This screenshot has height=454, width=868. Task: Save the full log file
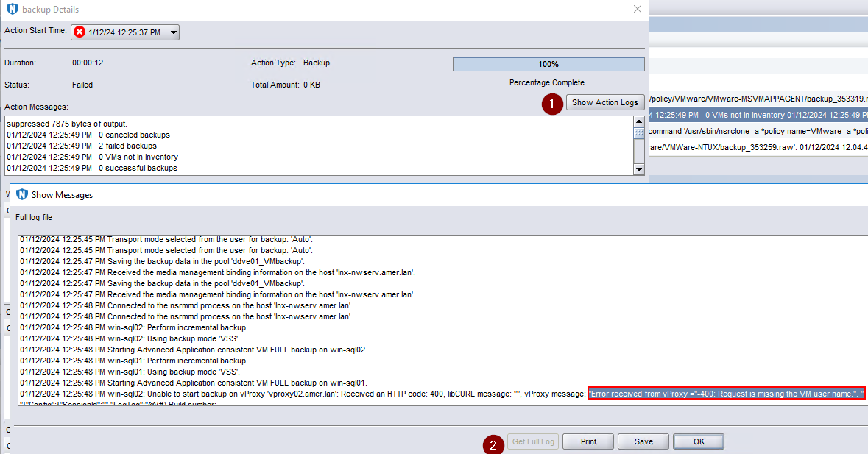click(643, 441)
